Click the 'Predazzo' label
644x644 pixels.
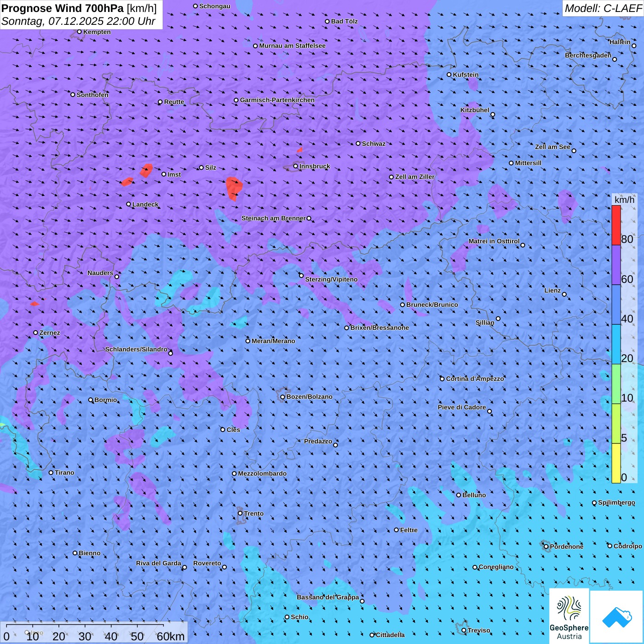click(318, 441)
